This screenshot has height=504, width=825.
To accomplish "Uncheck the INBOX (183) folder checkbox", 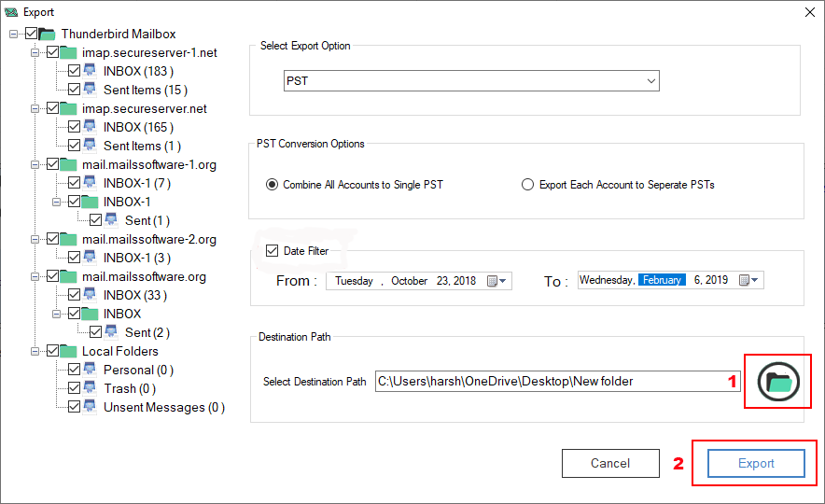I will click(75, 71).
